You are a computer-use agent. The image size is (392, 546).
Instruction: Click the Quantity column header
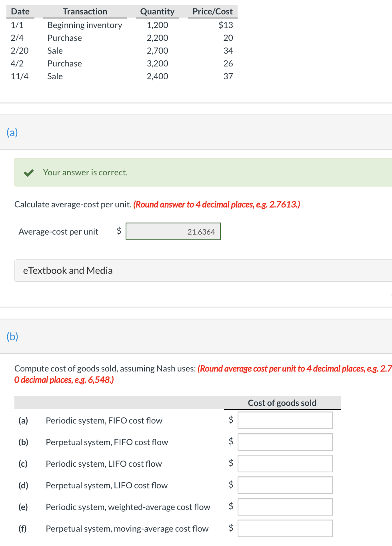coord(157,11)
